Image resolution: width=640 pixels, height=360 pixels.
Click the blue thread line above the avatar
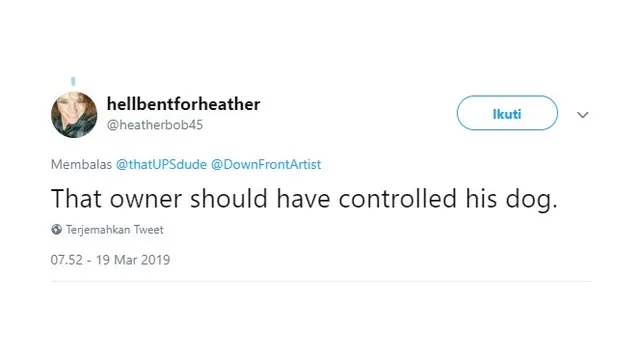click(73, 81)
